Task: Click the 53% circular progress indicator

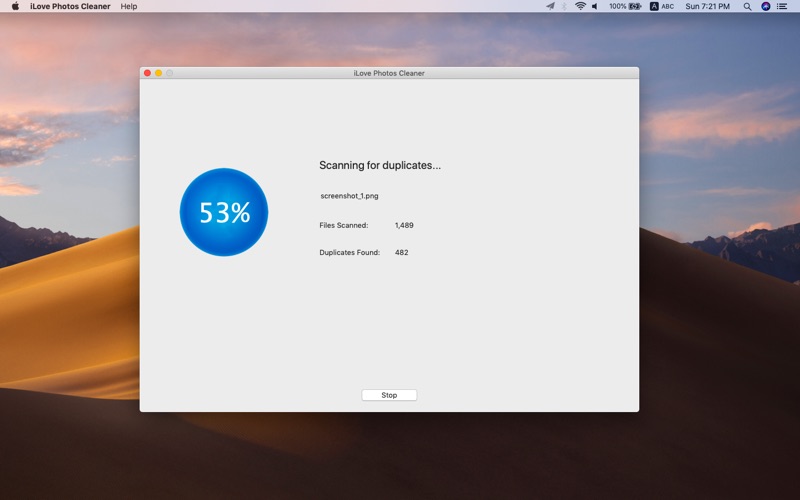Action: [x=223, y=212]
